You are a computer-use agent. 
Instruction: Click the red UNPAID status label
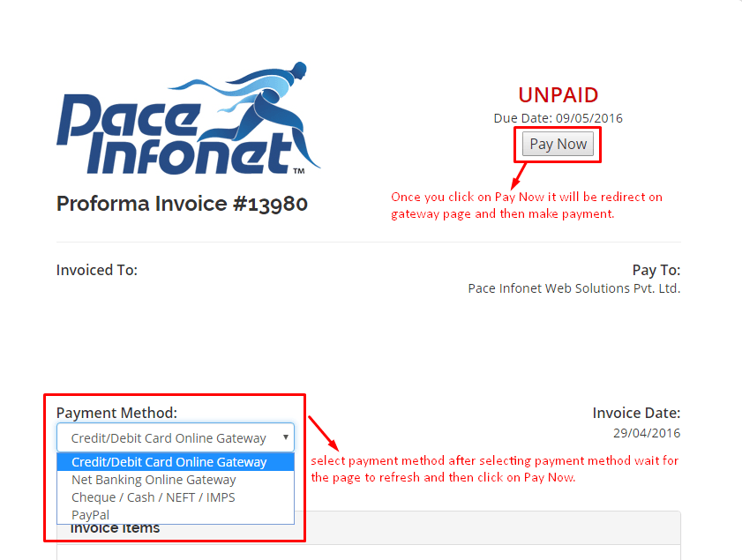pos(558,95)
